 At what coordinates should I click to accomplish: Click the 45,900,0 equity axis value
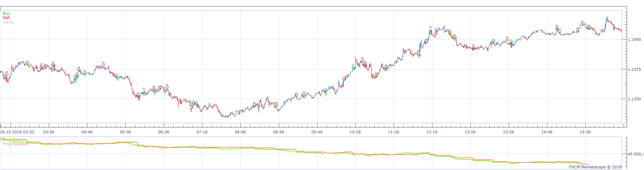635,154
